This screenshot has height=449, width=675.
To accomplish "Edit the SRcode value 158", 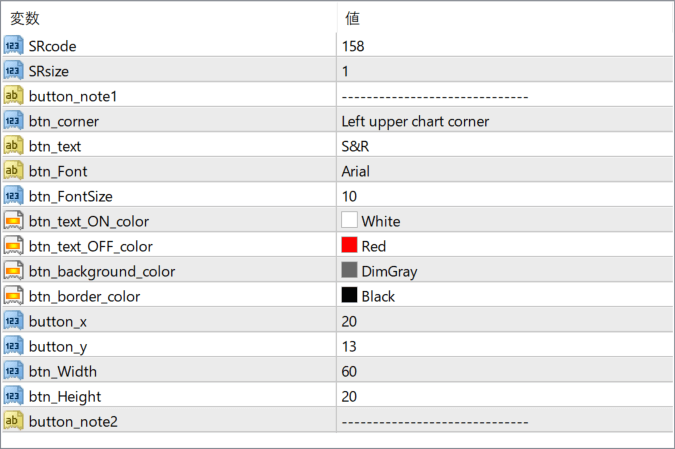I will 353,46.
